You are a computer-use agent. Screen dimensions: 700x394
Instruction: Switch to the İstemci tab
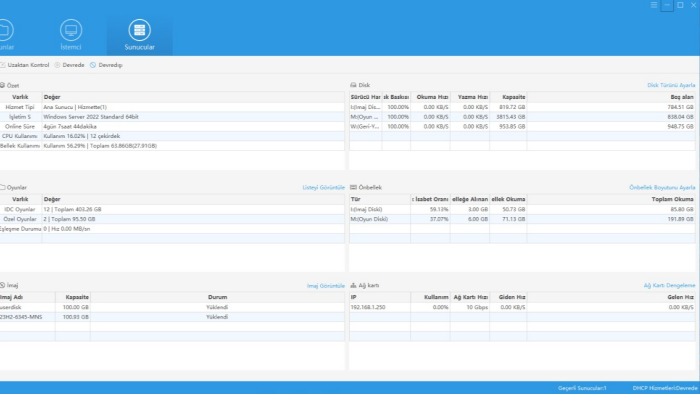pyautogui.click(x=71, y=36)
